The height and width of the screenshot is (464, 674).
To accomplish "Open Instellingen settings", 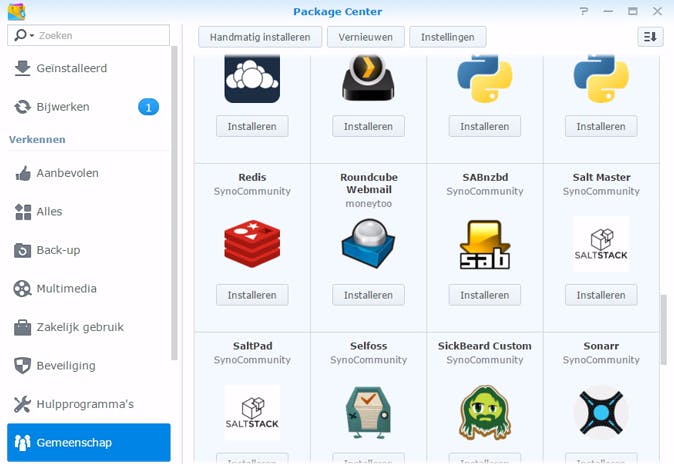I will 447,37.
